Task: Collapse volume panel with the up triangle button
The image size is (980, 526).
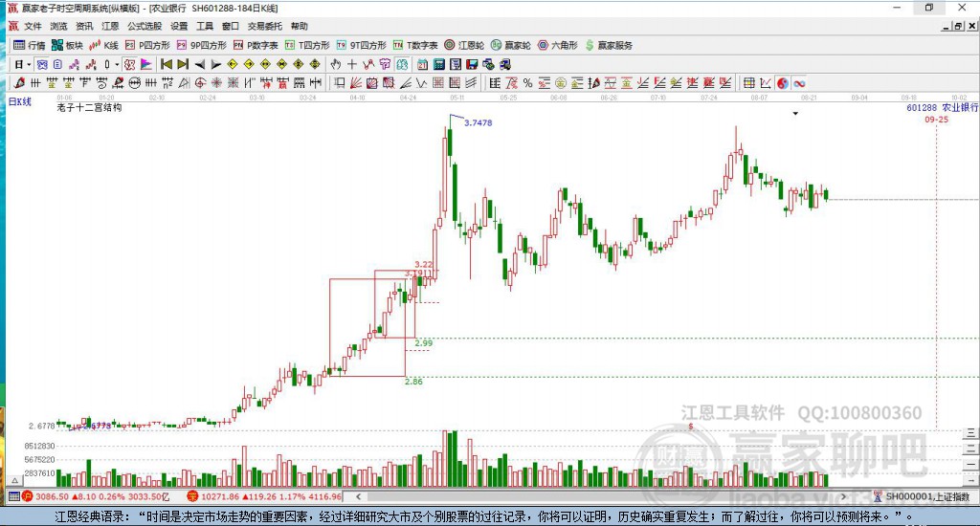Action: click(x=15, y=480)
